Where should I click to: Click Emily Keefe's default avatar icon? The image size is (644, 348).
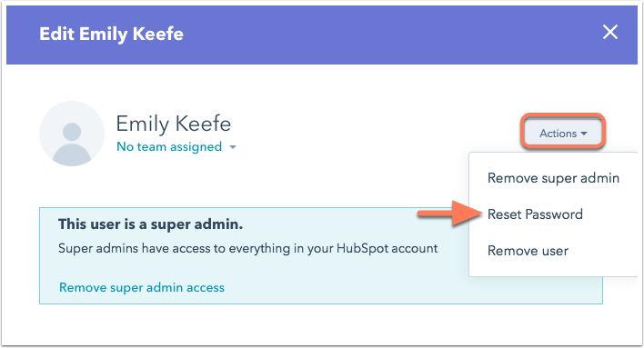[x=72, y=134]
